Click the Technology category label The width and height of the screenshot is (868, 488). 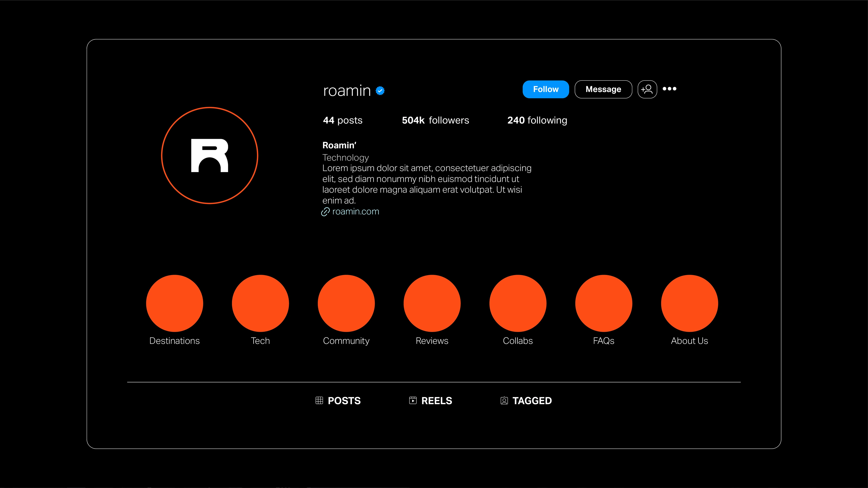point(346,158)
